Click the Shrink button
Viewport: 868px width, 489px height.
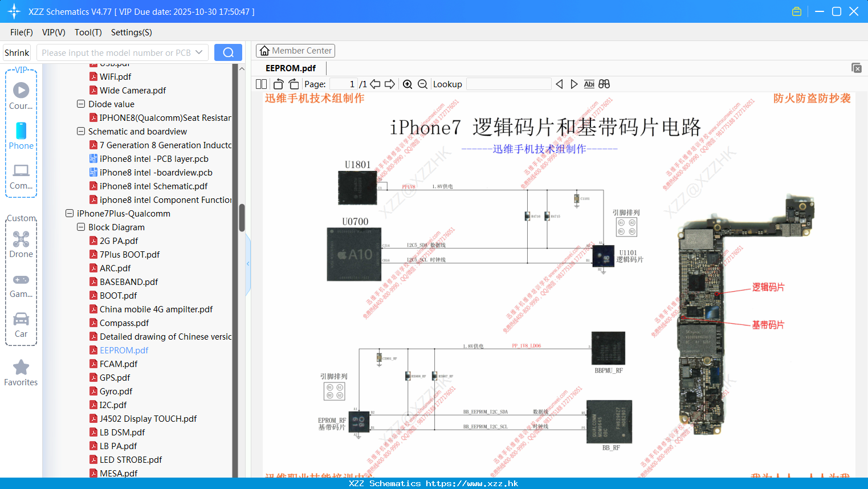17,52
